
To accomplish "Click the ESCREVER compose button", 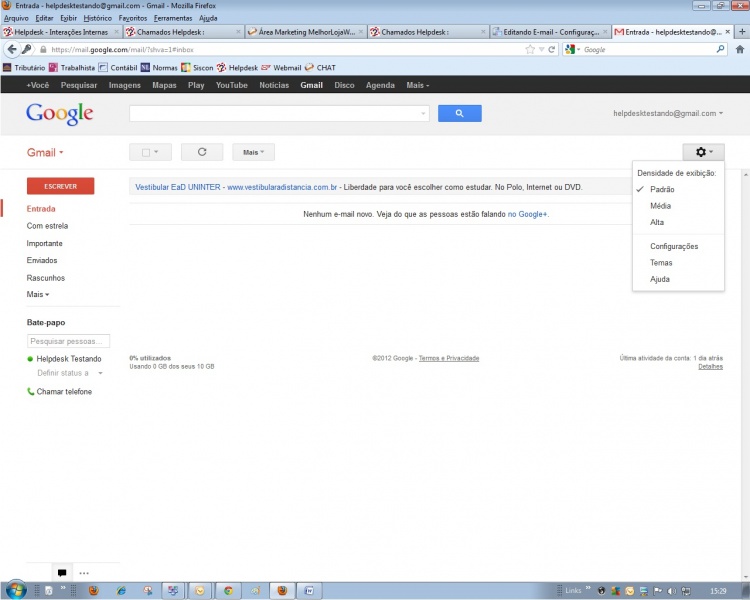I will (x=60, y=186).
